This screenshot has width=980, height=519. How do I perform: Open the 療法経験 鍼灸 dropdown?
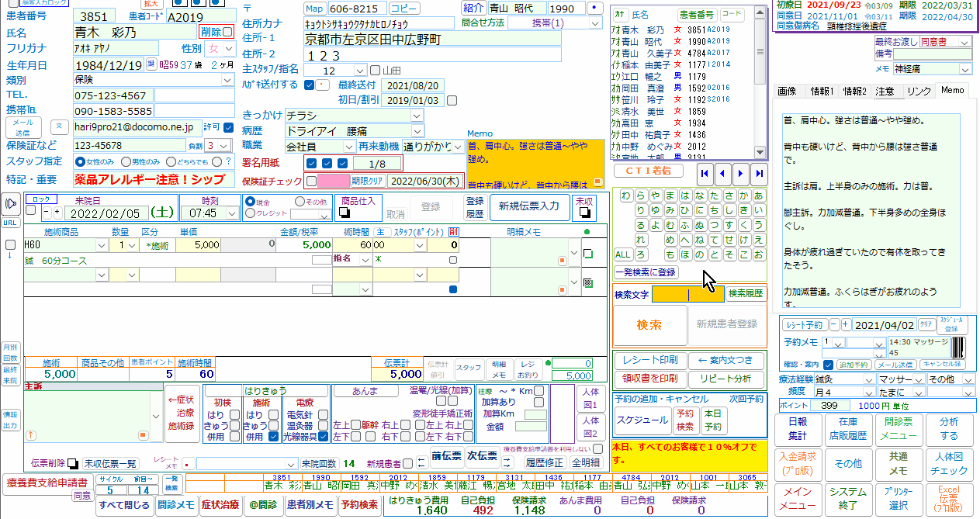point(869,379)
